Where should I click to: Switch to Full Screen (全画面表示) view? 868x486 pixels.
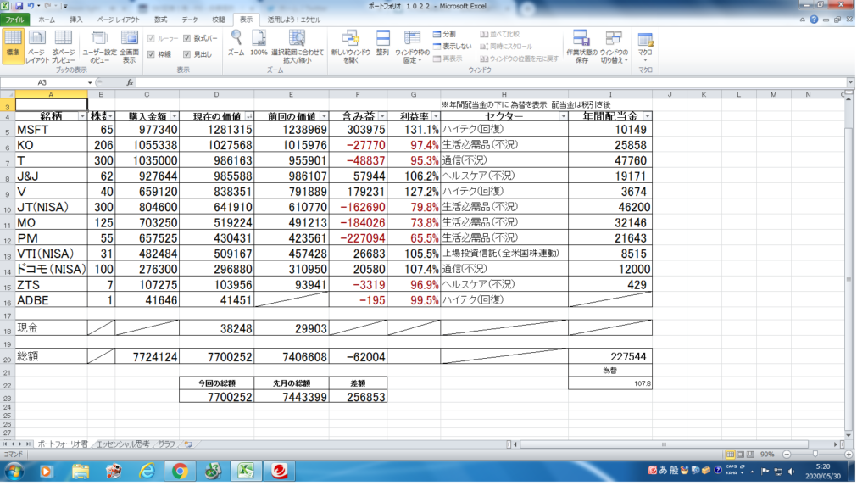pyautogui.click(x=129, y=47)
